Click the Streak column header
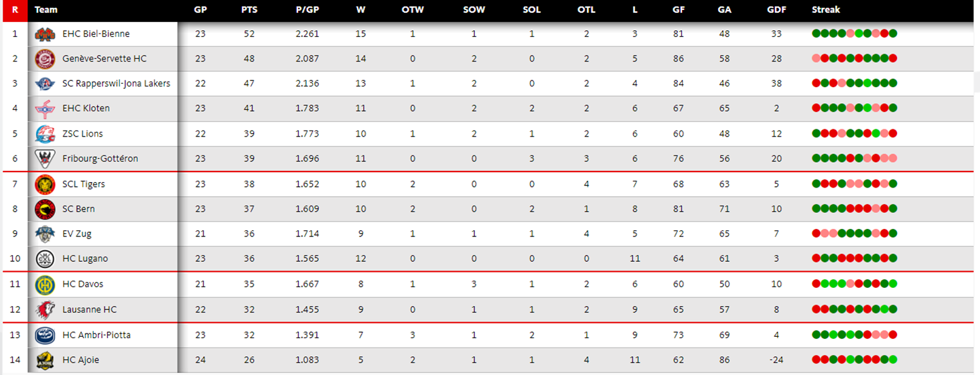Screen dimensions: 980x375 click(x=825, y=10)
